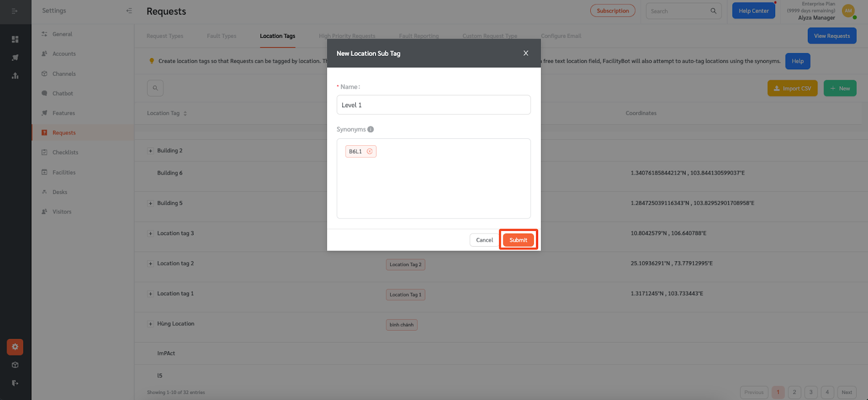The width and height of the screenshot is (868, 400).
Task: Expand the Location tag 3 row
Action: click(x=150, y=234)
